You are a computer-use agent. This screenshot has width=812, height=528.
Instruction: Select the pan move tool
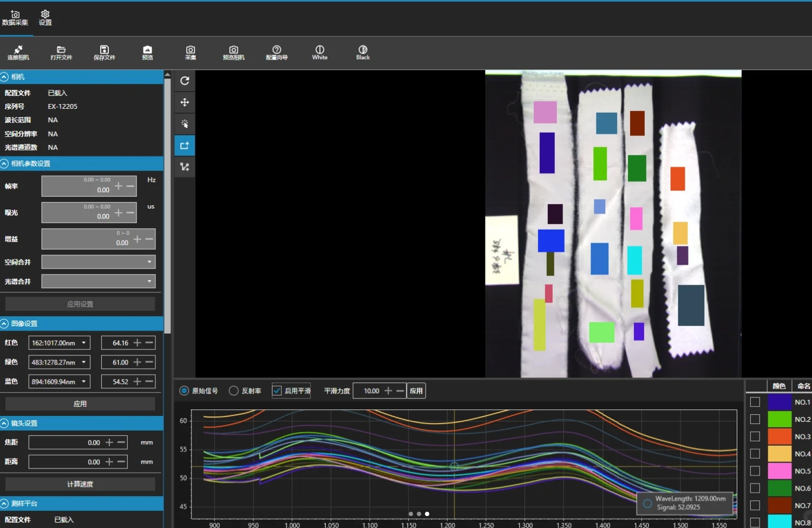[x=185, y=102]
